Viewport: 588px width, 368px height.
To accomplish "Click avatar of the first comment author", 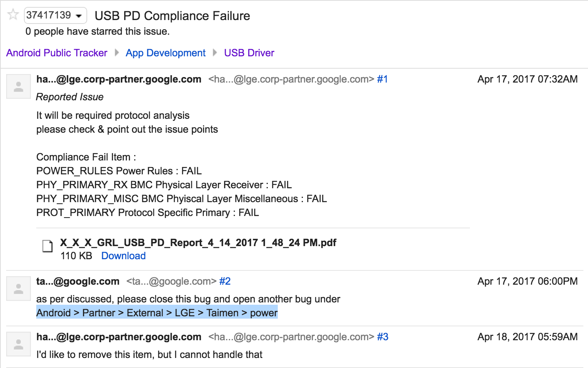I will pyautogui.click(x=19, y=86).
